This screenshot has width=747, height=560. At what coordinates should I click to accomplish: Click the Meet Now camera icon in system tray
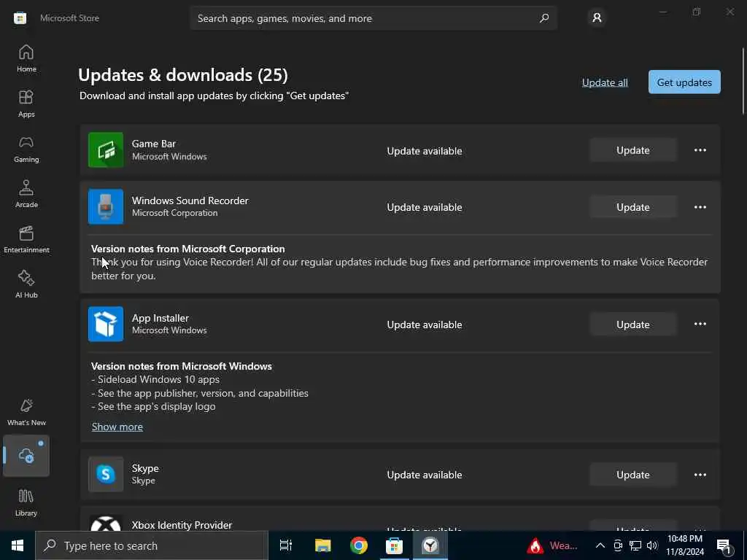pyautogui.click(x=617, y=545)
